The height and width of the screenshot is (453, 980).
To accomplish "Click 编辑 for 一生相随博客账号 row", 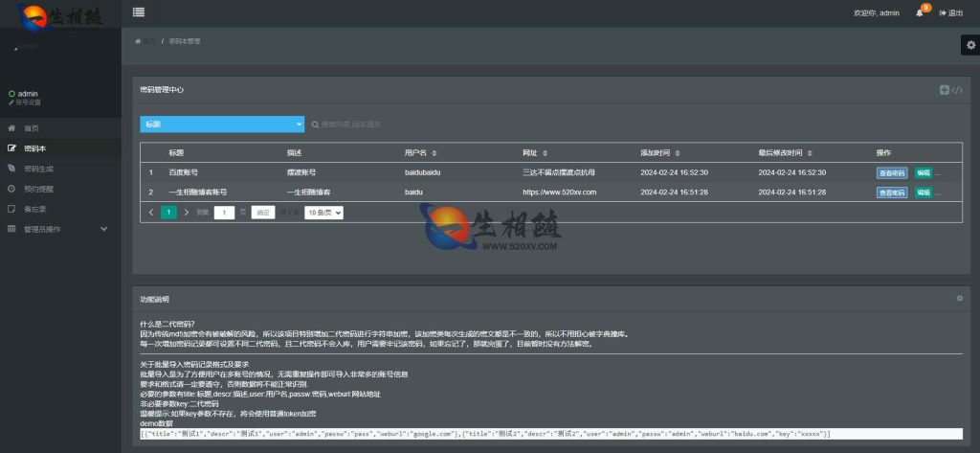I will click(924, 193).
